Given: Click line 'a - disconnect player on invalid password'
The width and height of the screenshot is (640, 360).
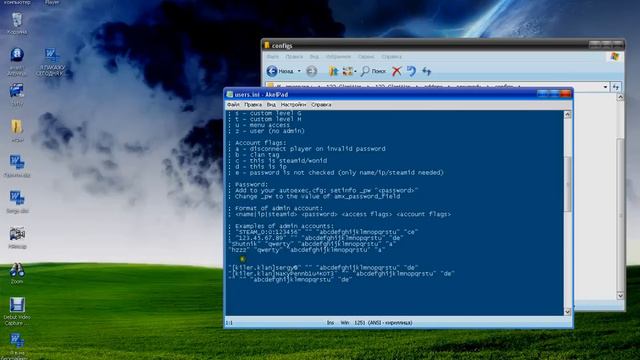Looking at the screenshot, I should [x=307, y=149].
